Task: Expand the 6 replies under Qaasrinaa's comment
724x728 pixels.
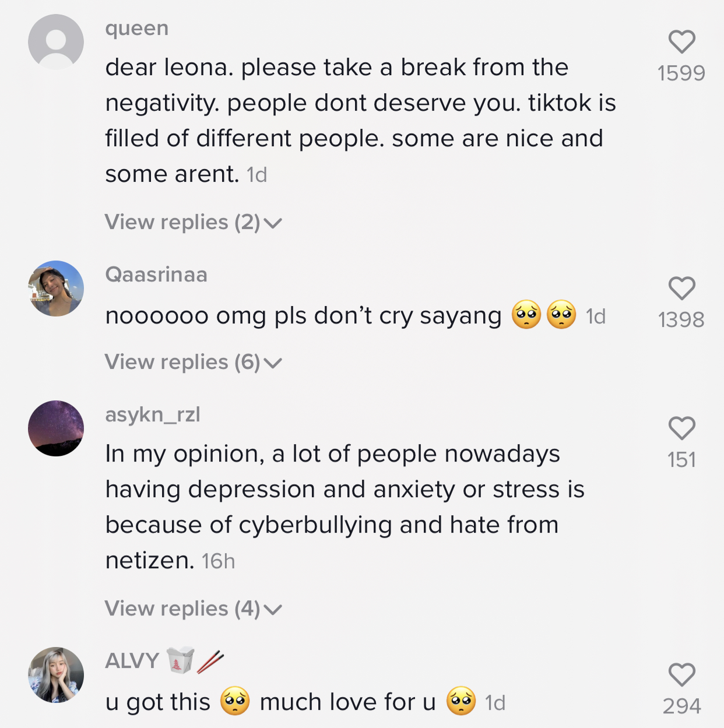Action: point(193,363)
